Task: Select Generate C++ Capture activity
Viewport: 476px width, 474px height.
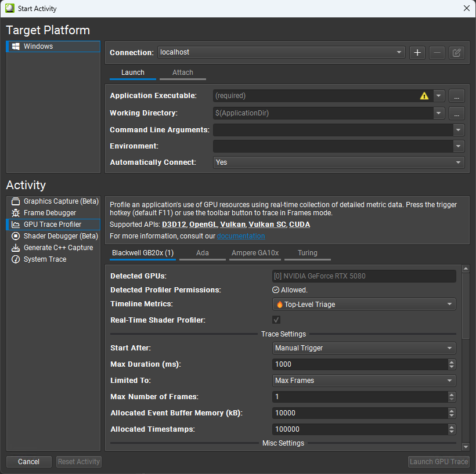Action: 58,248
